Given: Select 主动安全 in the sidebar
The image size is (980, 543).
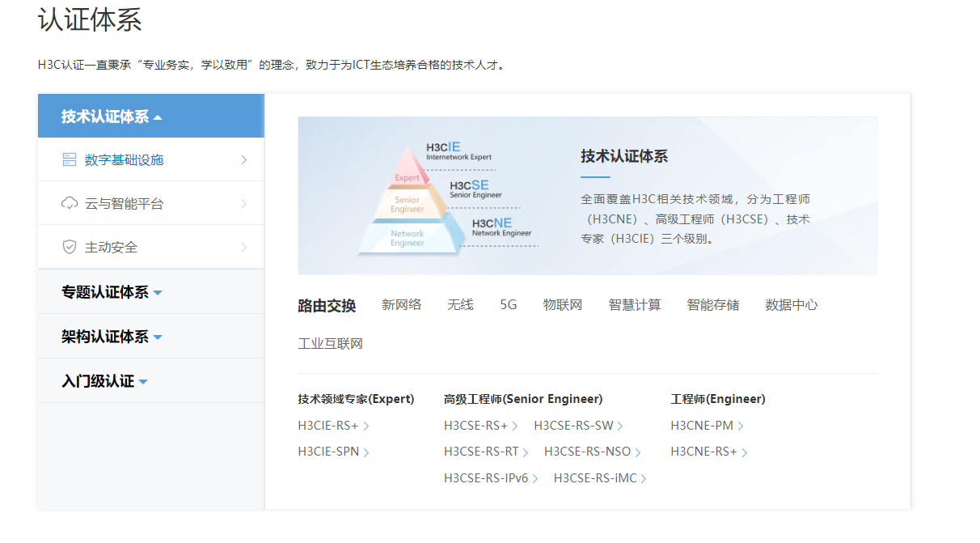Looking at the screenshot, I should click(x=151, y=247).
